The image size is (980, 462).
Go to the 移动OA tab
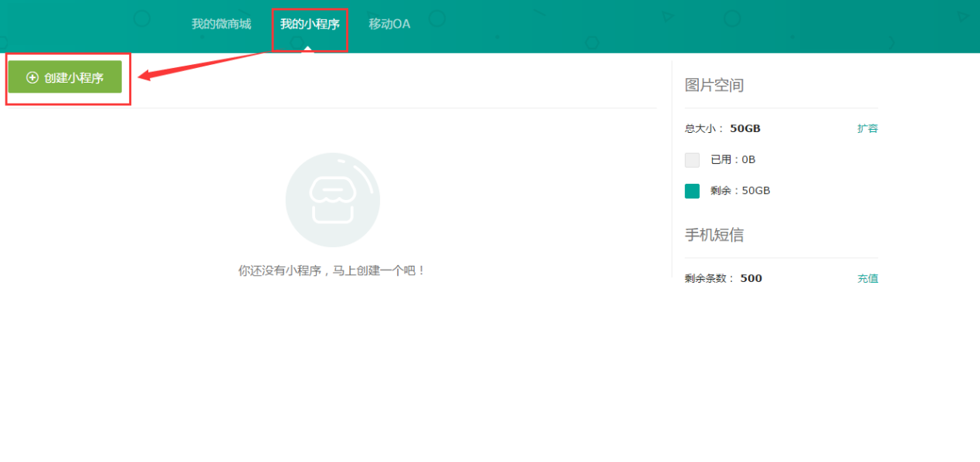coord(389,24)
